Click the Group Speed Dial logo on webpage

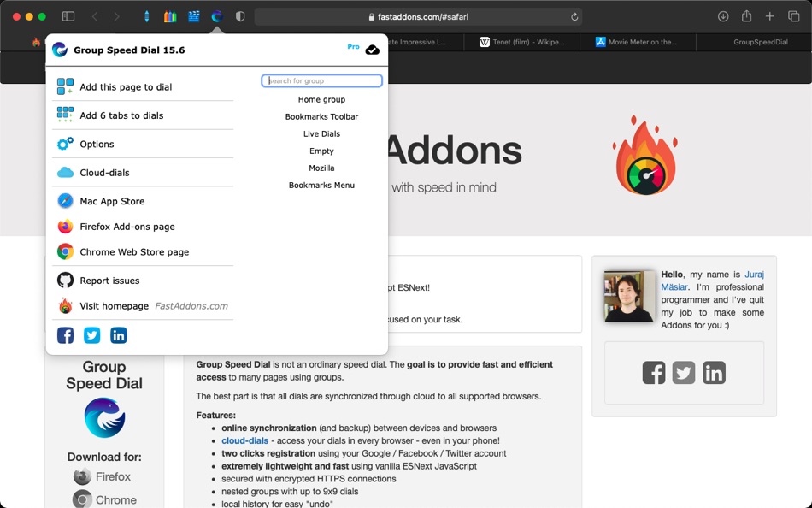104,418
